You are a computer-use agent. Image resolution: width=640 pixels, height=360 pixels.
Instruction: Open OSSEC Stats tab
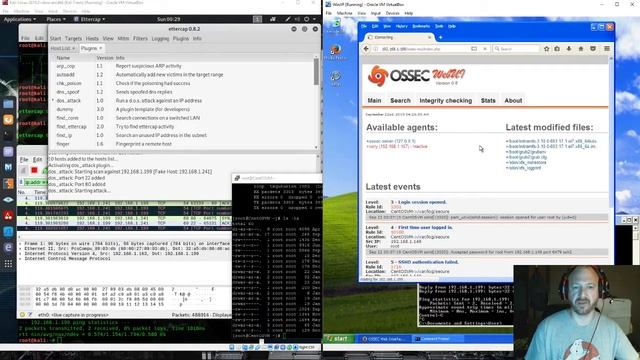(x=488, y=100)
